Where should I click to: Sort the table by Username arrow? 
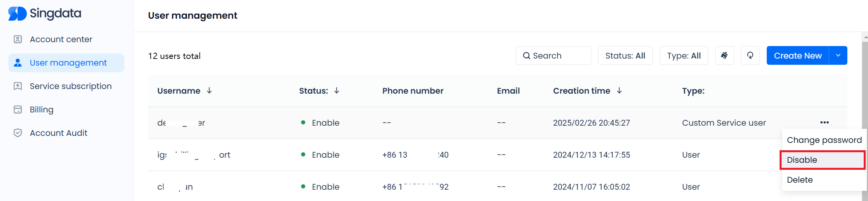[210, 91]
